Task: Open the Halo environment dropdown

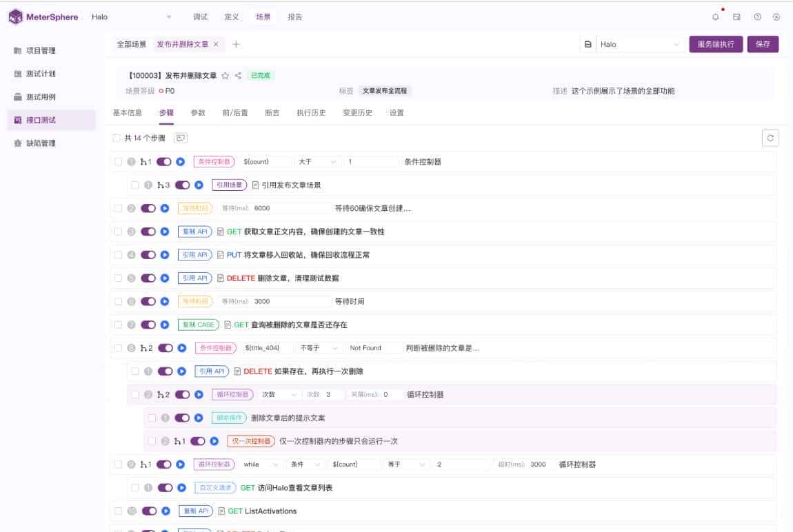Action: point(638,43)
